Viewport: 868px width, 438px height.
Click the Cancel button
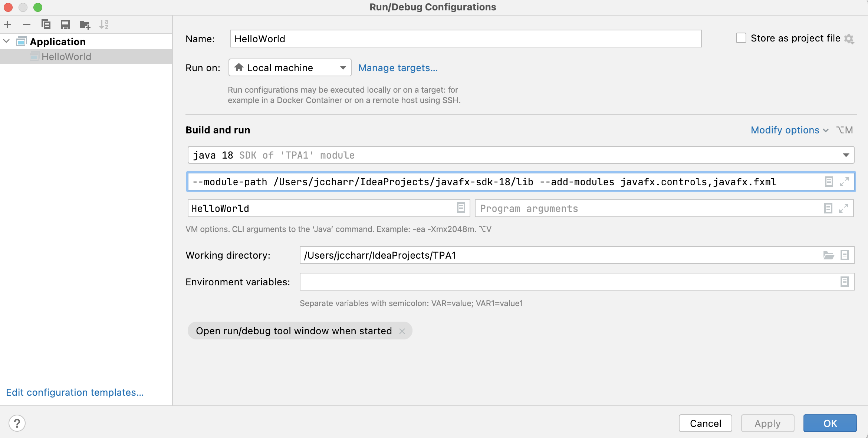705,422
